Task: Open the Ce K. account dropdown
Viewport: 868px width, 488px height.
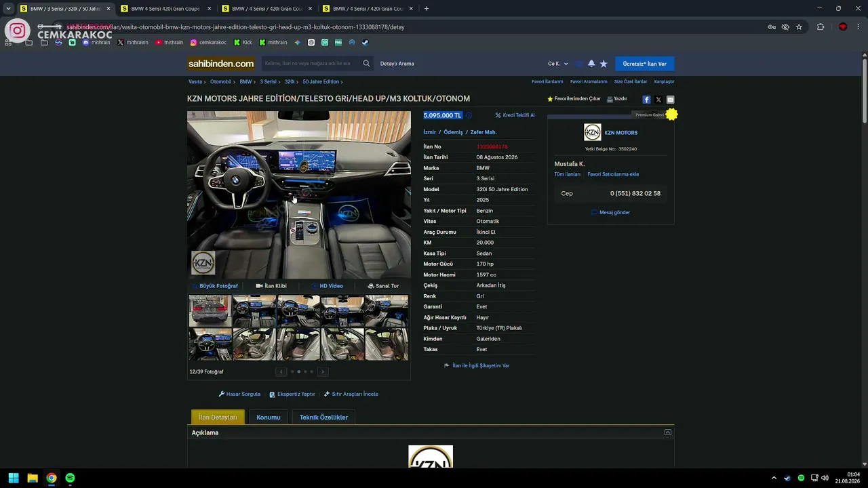Action: [558, 64]
